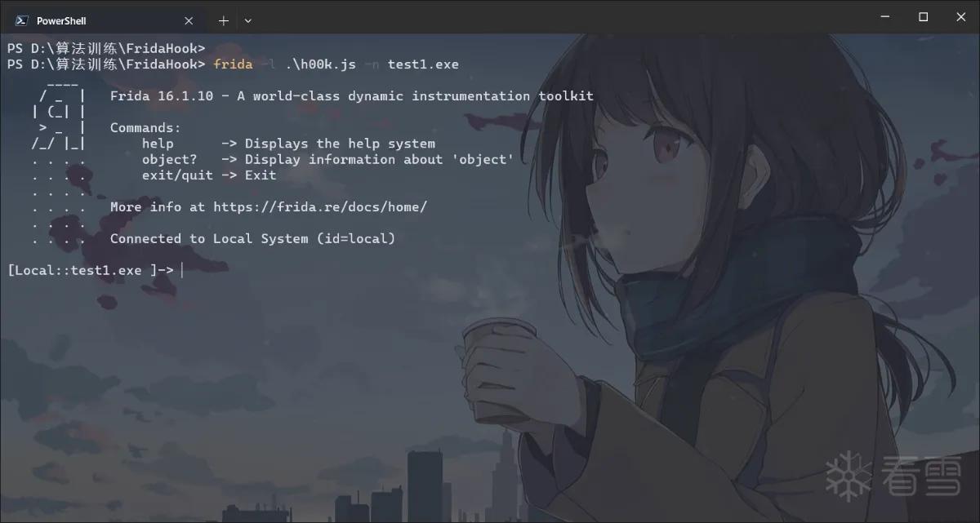Click the Kanxue snowflake watermark logo

[x=849, y=474]
